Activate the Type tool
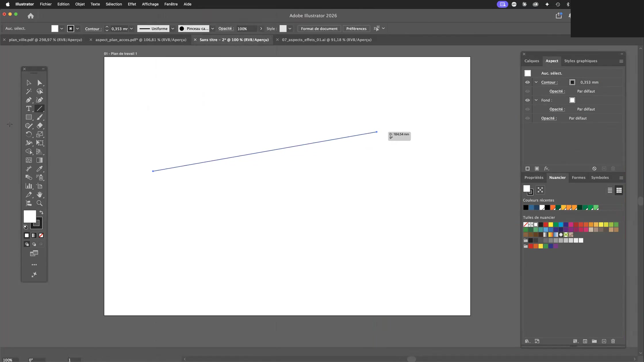 (29, 109)
